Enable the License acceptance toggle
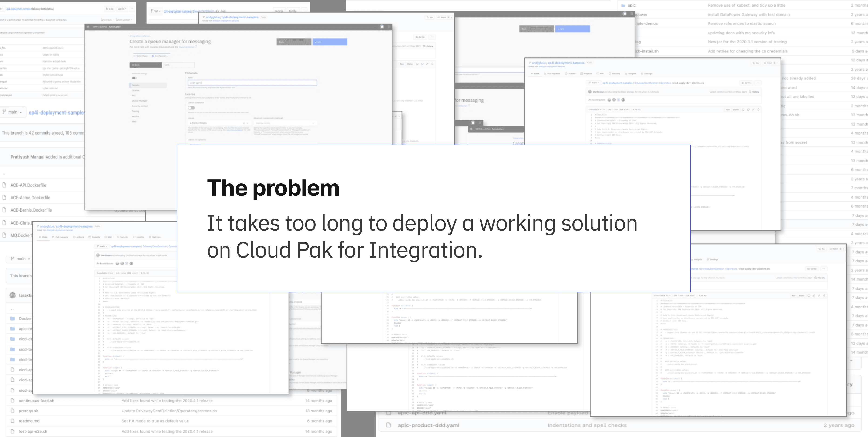Viewport: 868px width, 437px height. pyautogui.click(x=191, y=108)
